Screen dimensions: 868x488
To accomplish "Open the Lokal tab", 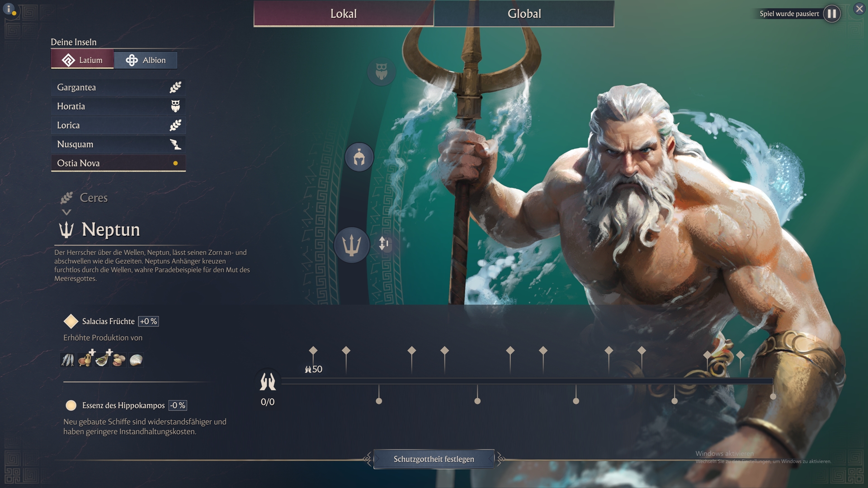I will point(344,14).
